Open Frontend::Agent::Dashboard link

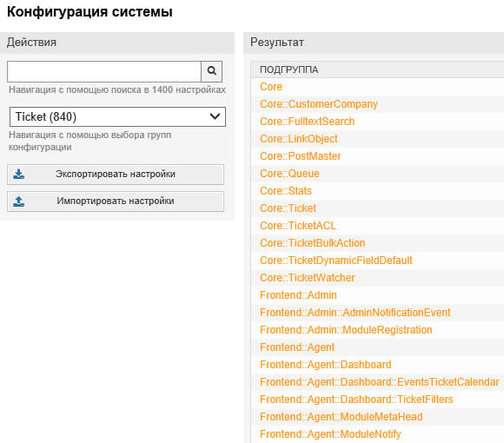[326, 365]
